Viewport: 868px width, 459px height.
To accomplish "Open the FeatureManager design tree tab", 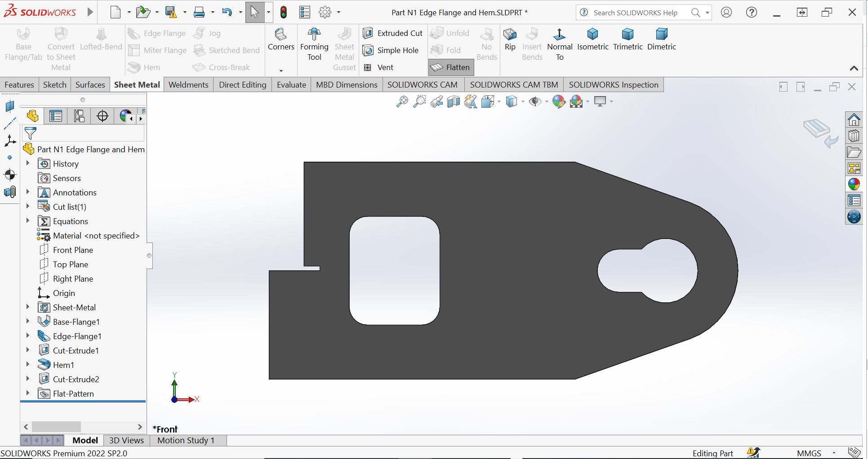I will coord(32,116).
